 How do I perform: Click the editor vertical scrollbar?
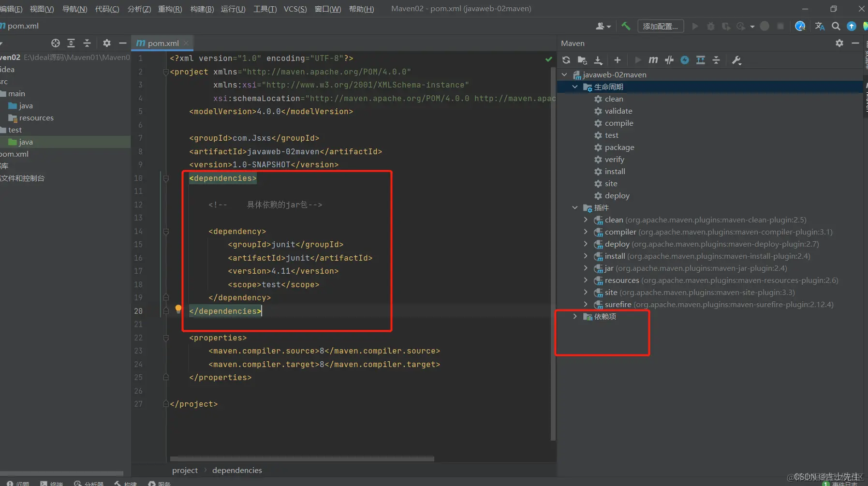[553, 253]
